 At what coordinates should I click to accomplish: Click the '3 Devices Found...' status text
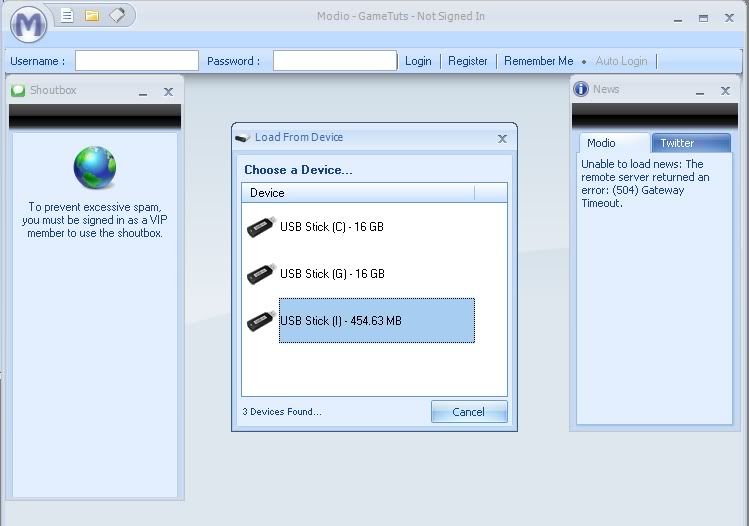pyautogui.click(x=282, y=412)
